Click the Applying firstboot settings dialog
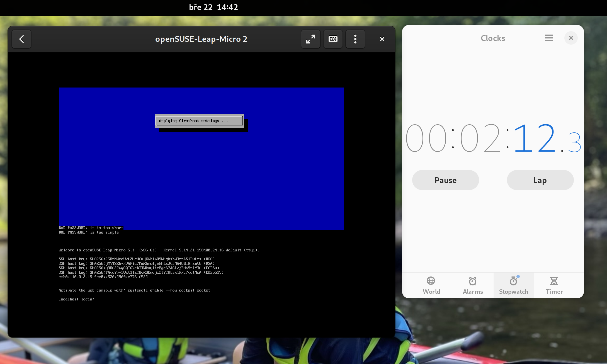Image resolution: width=607 pixels, height=364 pixels. pos(199,121)
